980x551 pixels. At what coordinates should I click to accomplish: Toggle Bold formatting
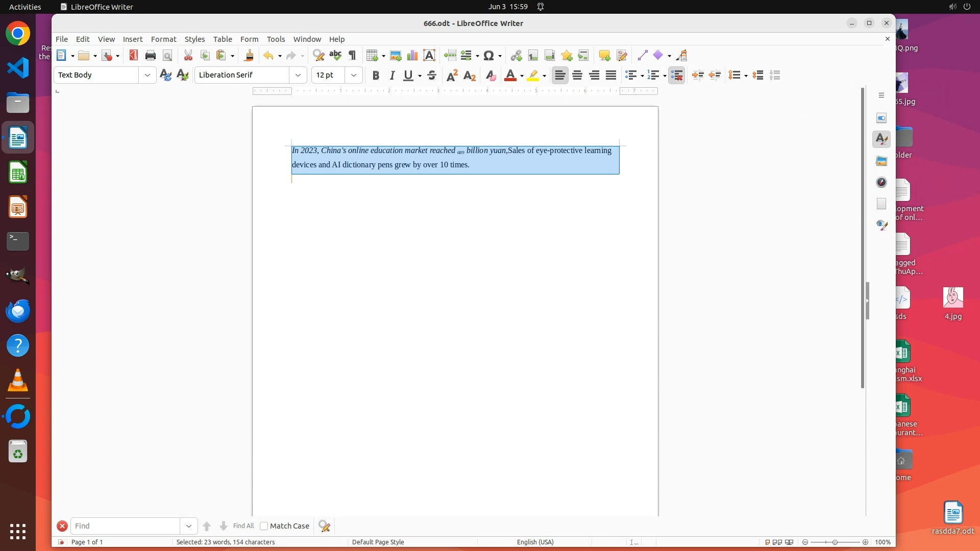point(376,76)
